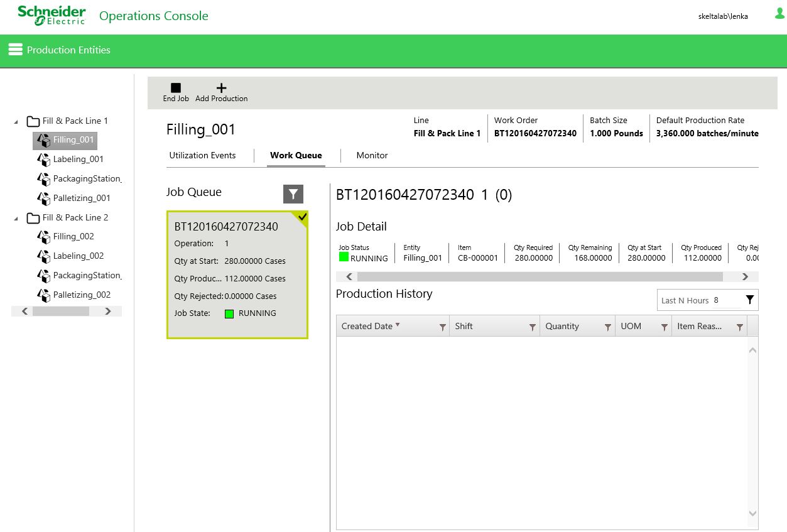Screen dimensions: 787x532
Task: Click the Labeling_002 entity icon
Action: pos(43,256)
